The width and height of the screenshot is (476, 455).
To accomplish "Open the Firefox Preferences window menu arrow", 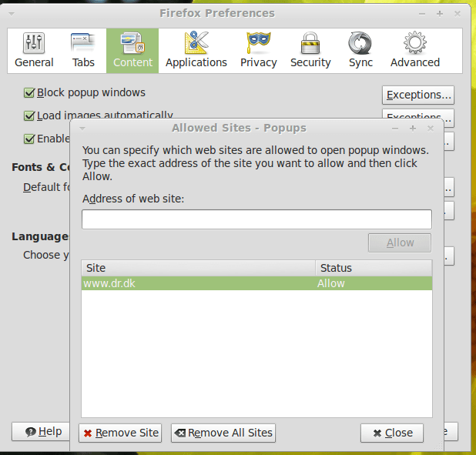I will tap(12, 14).
